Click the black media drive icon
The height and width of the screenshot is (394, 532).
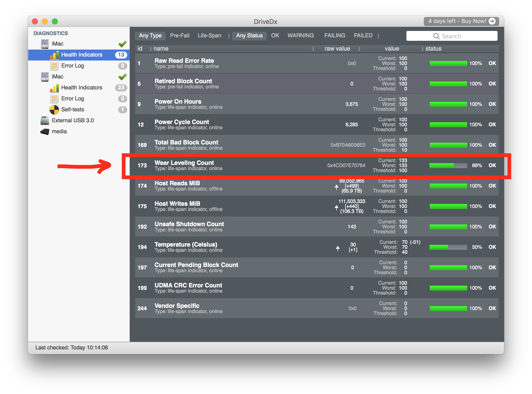[45, 131]
